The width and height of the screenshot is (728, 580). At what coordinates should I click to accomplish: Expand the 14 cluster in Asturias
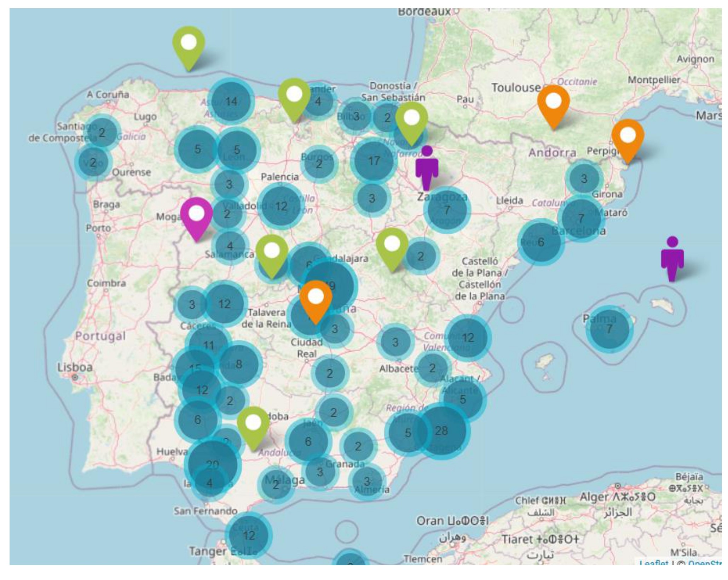tap(231, 102)
